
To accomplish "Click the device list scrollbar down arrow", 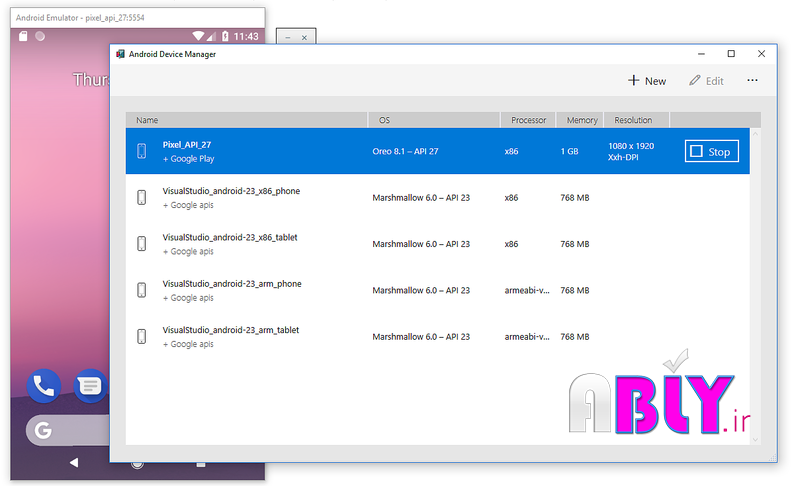I will point(755,440).
